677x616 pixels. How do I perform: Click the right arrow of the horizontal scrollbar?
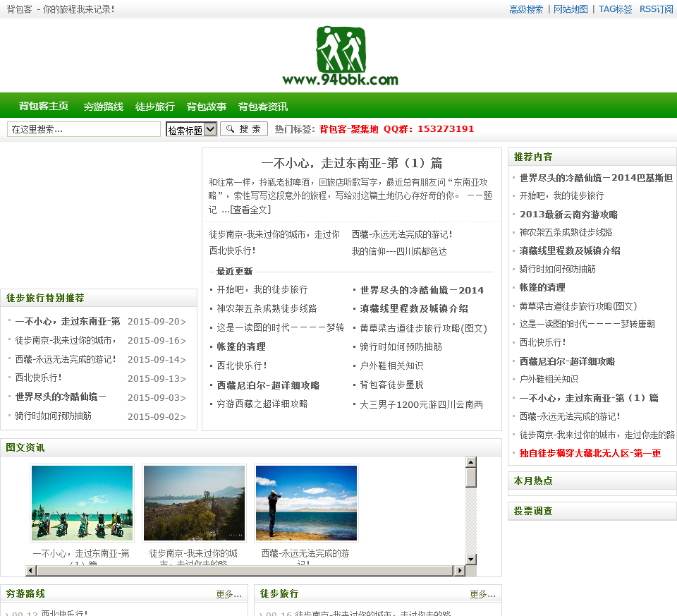459,570
